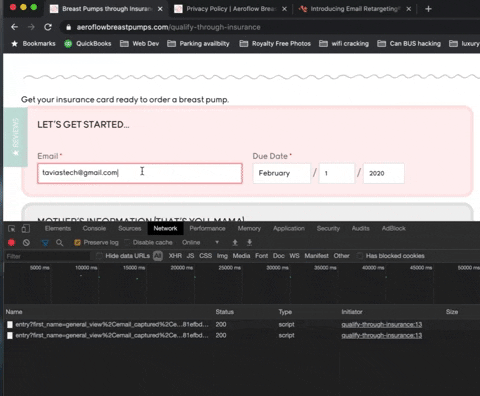Select the All request type filter

(158, 256)
